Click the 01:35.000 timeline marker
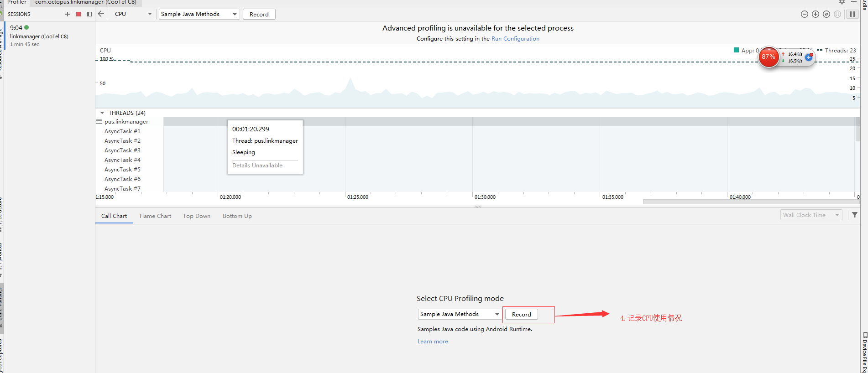Screen dimensions: 868x373 612,197
